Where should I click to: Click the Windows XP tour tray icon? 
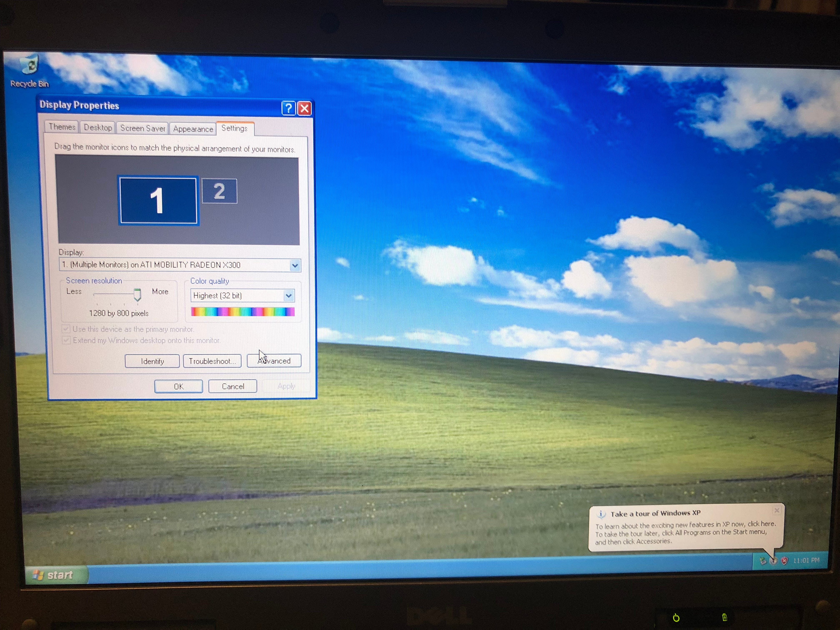coord(773,561)
